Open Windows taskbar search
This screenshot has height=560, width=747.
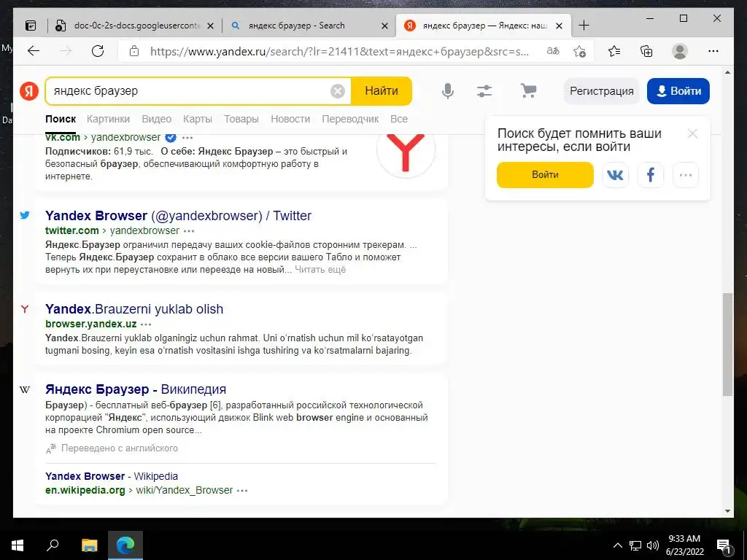[53, 545]
